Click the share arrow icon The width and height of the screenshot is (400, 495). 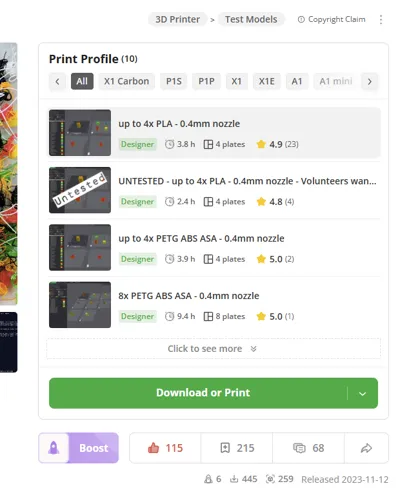[366, 448]
